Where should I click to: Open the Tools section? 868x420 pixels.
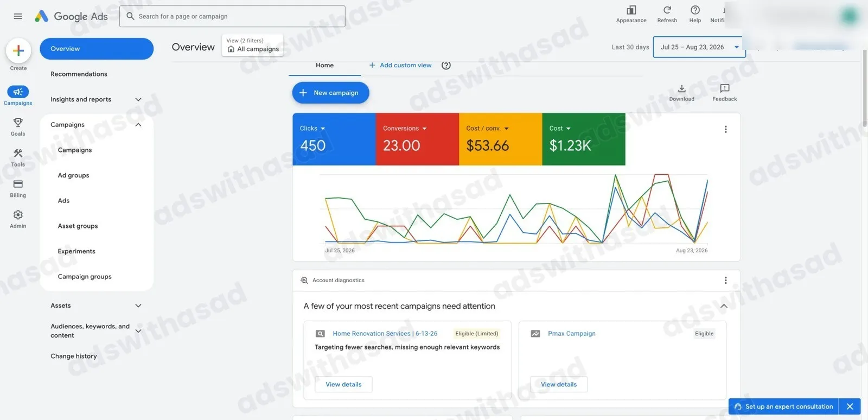(18, 157)
